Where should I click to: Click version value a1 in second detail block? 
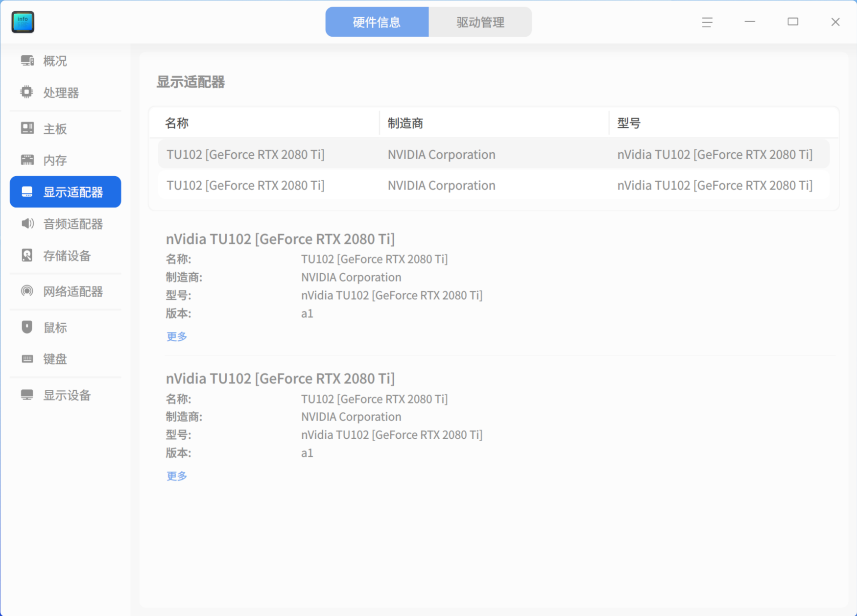[307, 453]
